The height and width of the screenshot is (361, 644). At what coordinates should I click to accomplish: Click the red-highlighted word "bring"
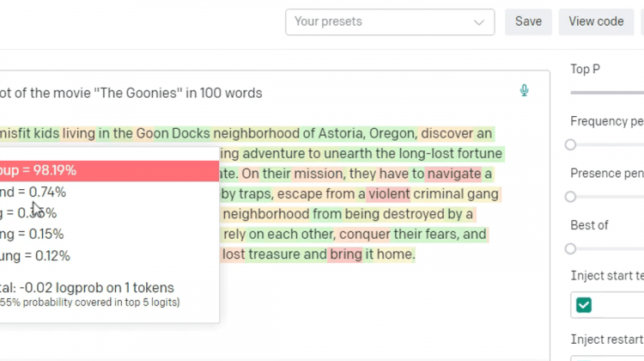(x=345, y=254)
